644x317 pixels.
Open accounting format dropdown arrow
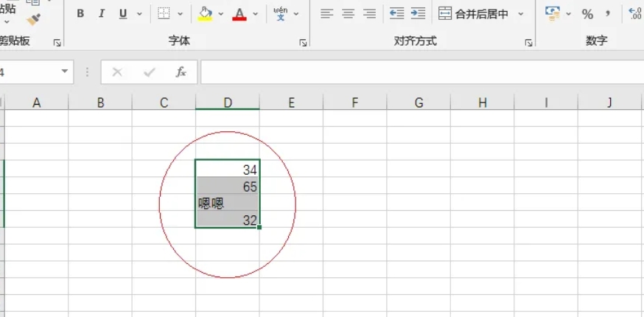(x=568, y=14)
